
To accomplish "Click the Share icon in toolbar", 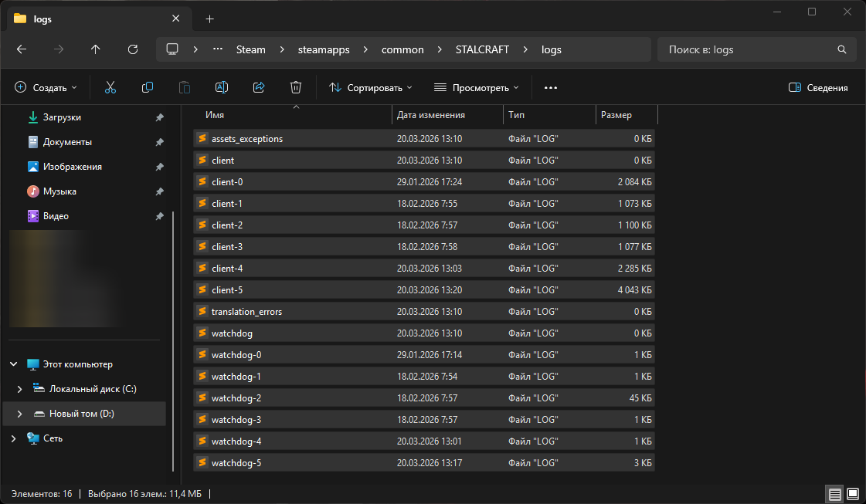I will point(259,88).
